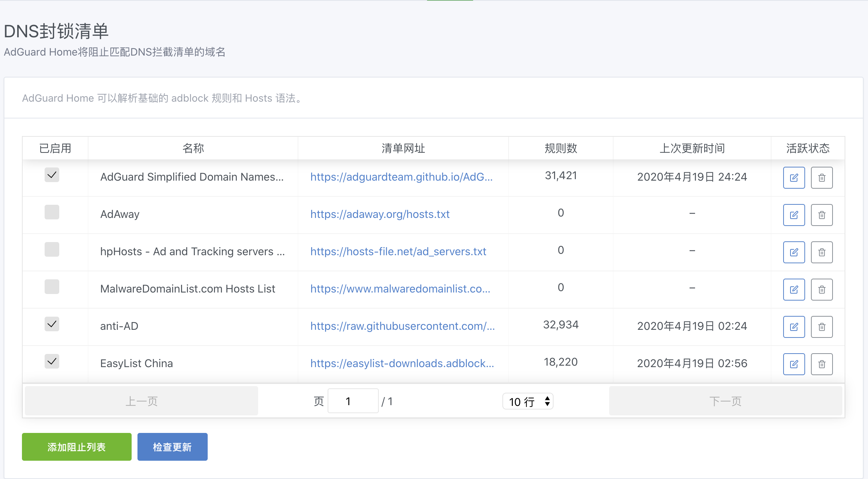Delete the EasyList China filter entry
Screen dimensions: 868x479
822,364
